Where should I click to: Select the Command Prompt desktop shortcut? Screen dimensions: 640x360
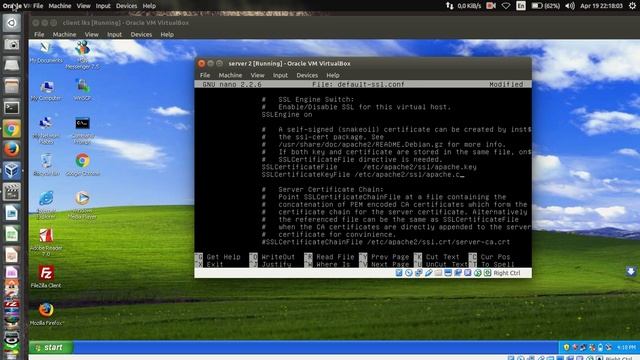82,130
